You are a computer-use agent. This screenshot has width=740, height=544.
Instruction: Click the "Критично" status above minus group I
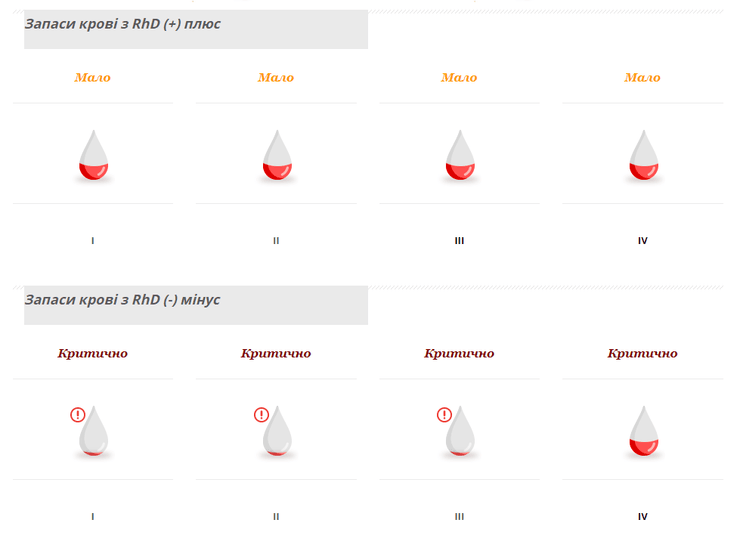tap(93, 353)
